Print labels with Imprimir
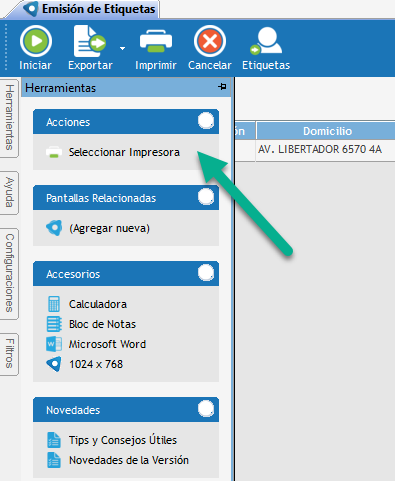Screen dimensions: 395x481 [156, 48]
